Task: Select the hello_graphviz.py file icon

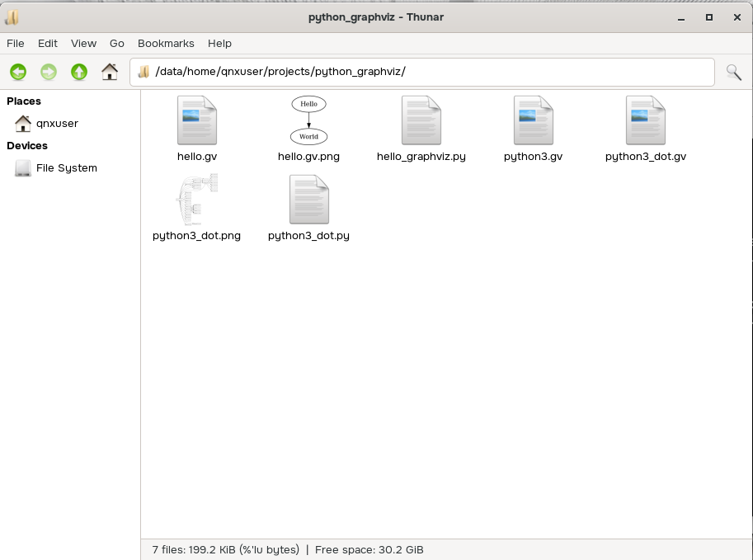Action: click(421, 120)
